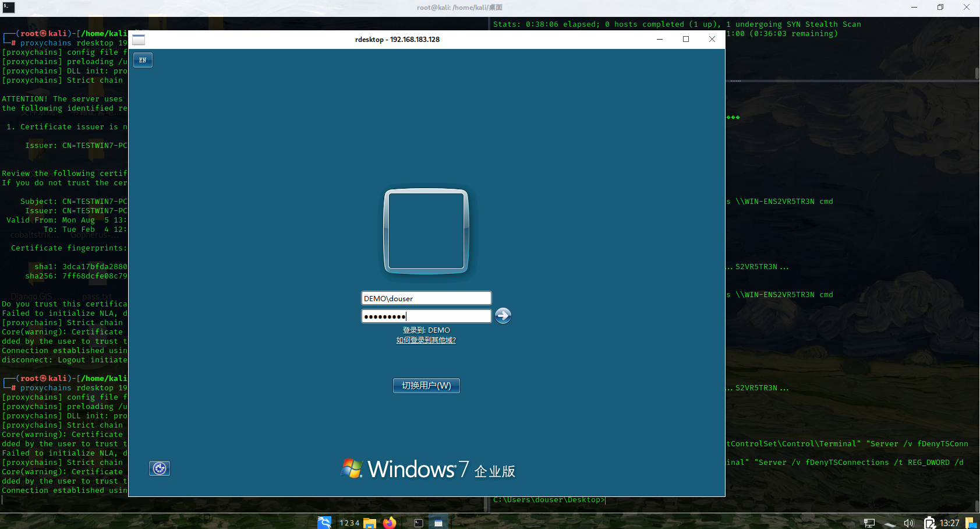
Task: Select the rdesktop window taskbar item
Action: tap(438, 523)
